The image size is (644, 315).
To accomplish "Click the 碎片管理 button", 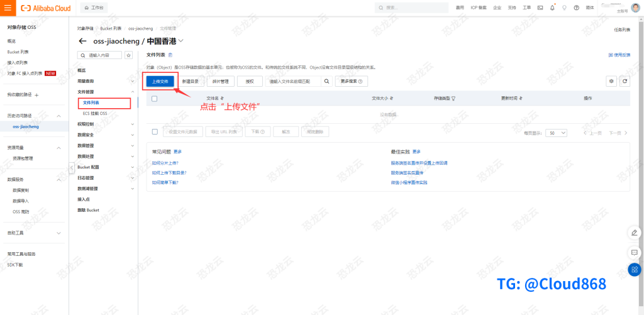I will (x=221, y=81).
